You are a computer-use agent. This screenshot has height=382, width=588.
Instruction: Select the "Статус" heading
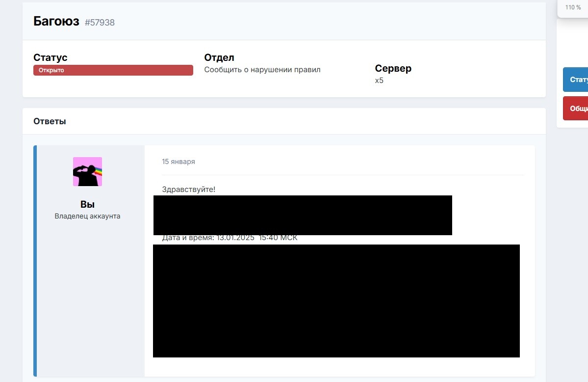(50, 57)
